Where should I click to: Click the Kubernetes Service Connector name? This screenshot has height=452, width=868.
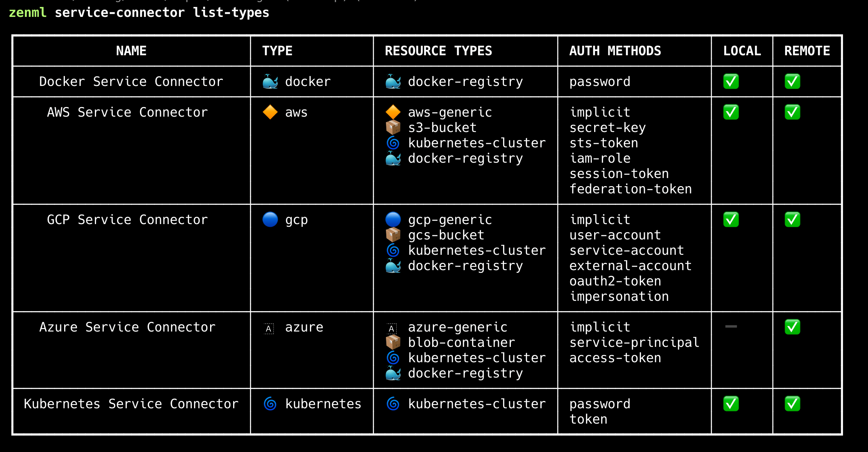tap(131, 404)
